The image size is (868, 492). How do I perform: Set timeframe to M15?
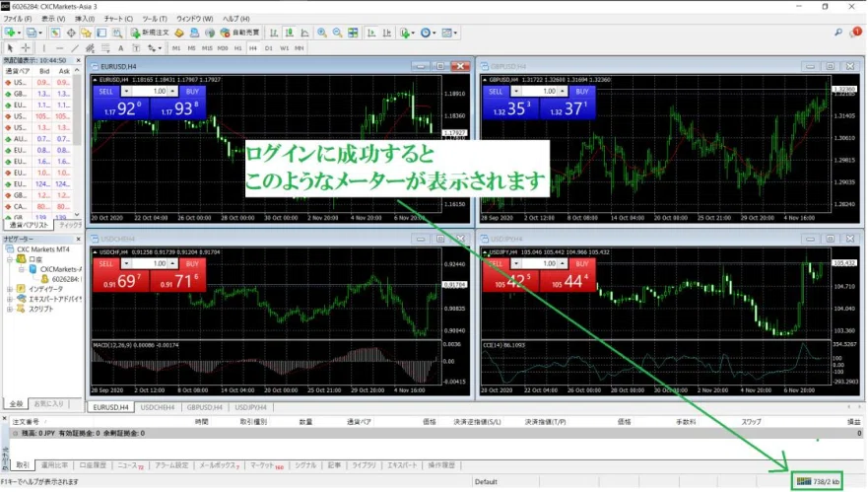tap(207, 48)
